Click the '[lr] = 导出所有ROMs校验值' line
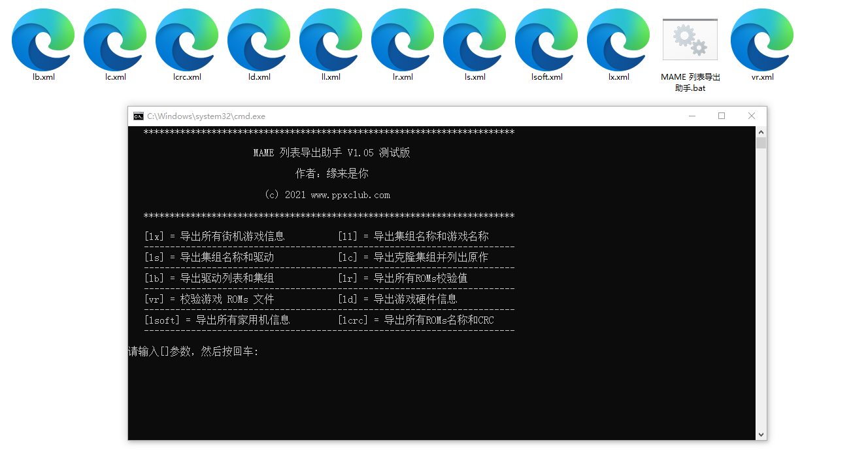 click(403, 278)
